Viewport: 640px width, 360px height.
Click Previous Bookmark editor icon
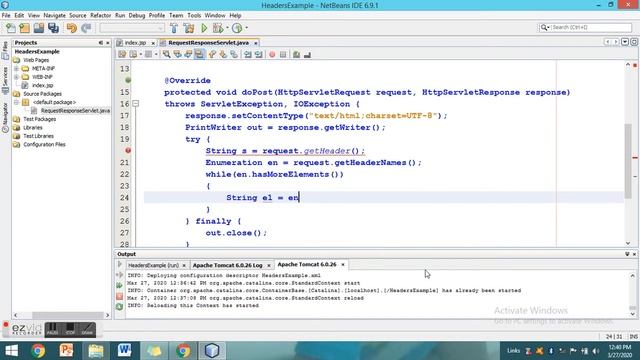tap(212, 54)
